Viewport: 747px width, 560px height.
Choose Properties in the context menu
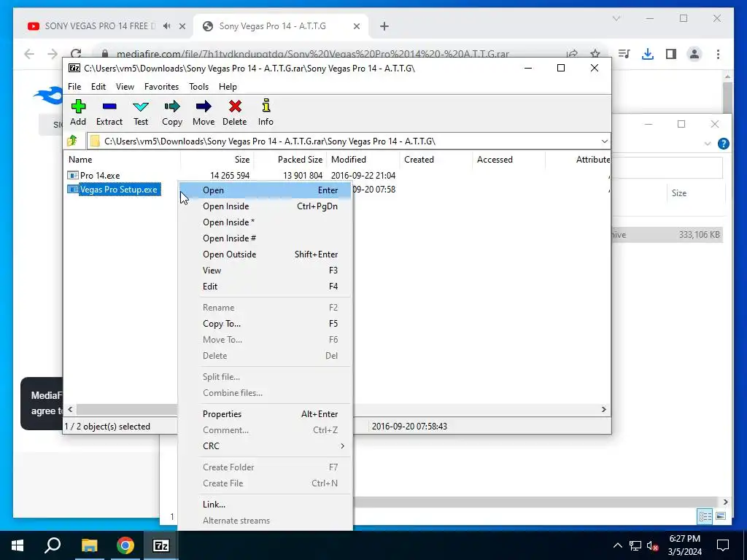click(x=266, y=414)
